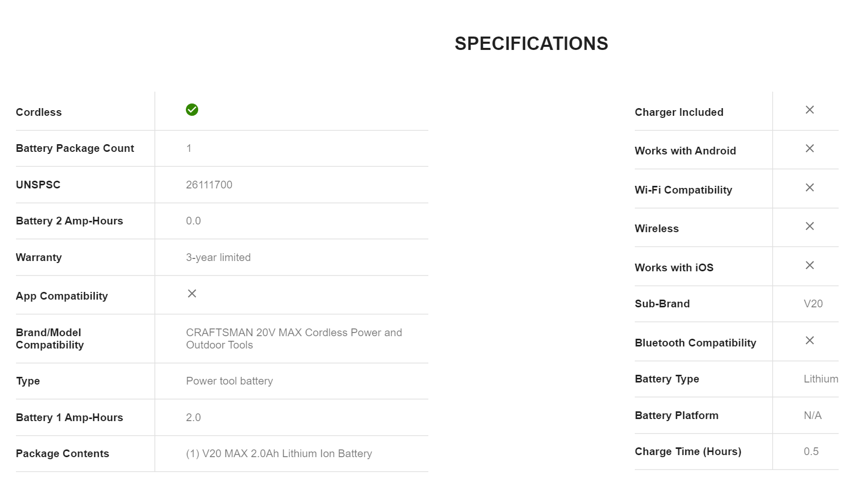Click the Charge Time value 0.5
The image size is (868, 487).
(x=811, y=451)
